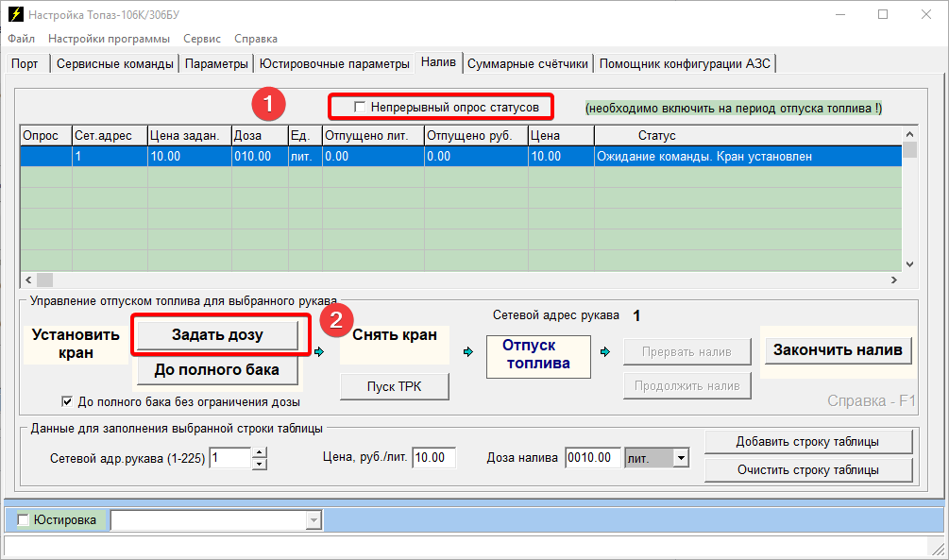This screenshot has height=560, width=949.
Task: Click the disabled Прервать налив button
Action: click(x=686, y=351)
